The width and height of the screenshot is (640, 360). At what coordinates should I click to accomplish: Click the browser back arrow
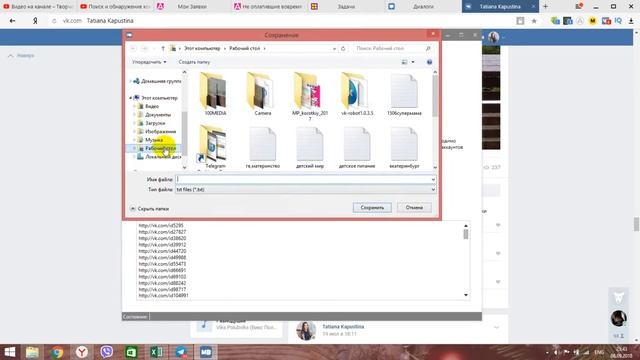tap(12, 21)
